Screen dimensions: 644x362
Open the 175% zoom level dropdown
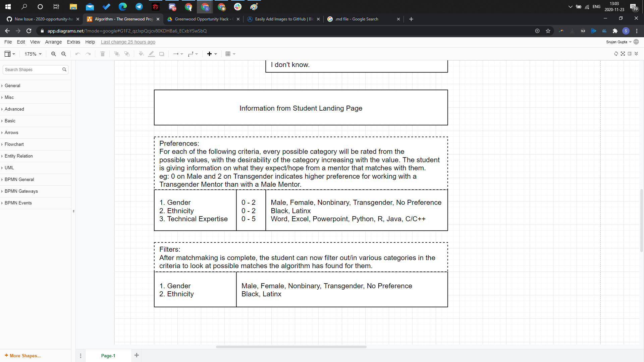33,54
